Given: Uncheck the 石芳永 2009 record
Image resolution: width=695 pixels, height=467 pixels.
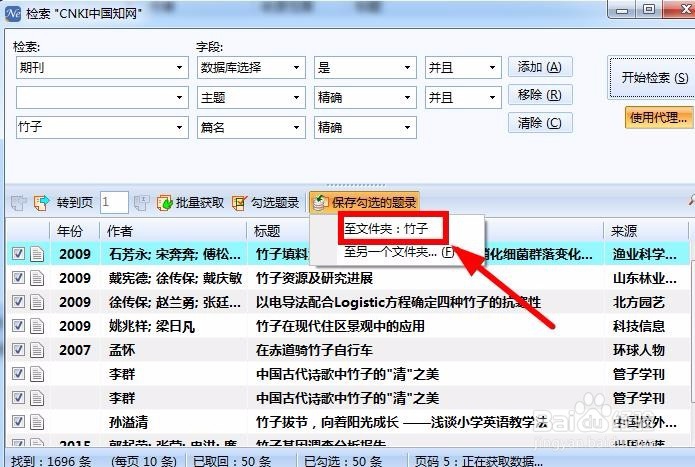Looking at the screenshot, I should click(18, 254).
